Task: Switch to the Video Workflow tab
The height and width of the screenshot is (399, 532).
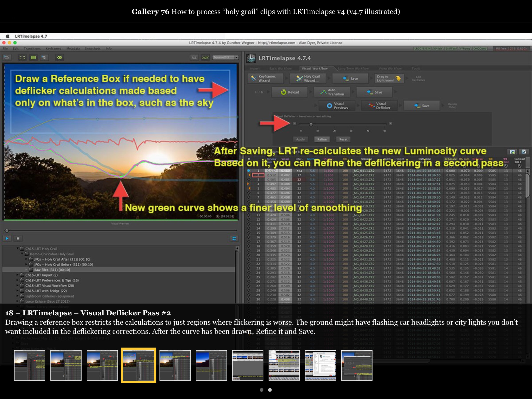Action: pos(390,69)
